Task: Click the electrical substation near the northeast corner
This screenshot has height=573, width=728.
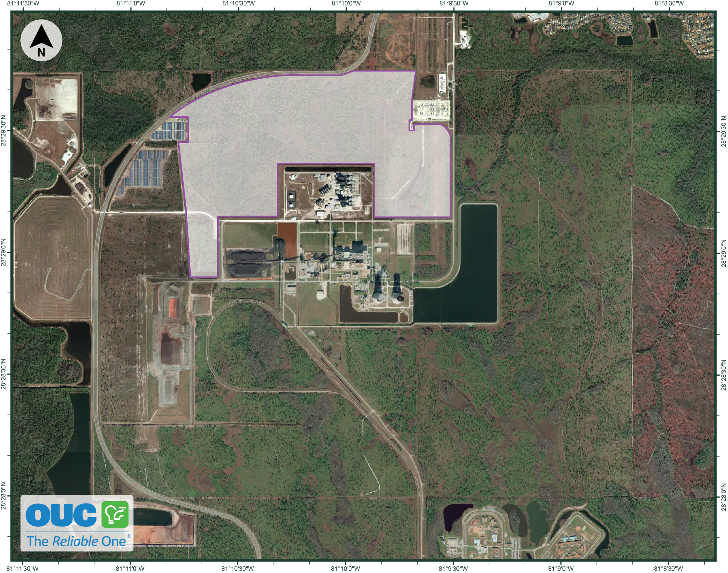Action: [x=431, y=110]
